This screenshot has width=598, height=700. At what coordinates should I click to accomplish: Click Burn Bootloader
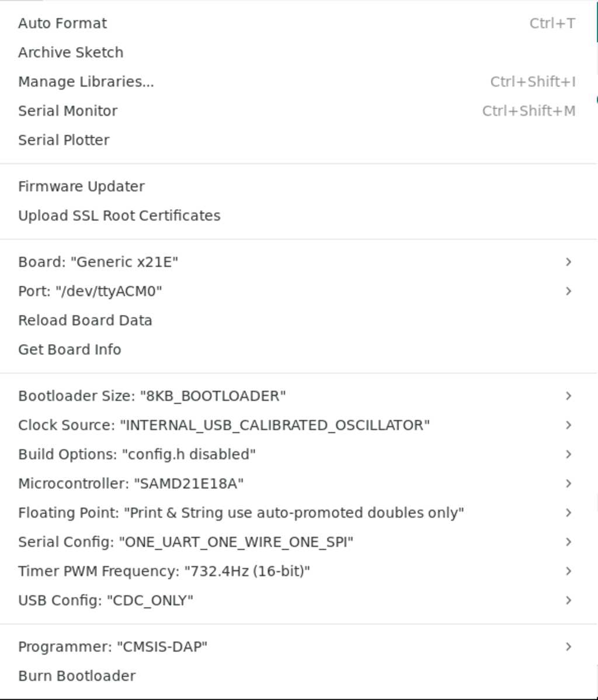coord(77,675)
